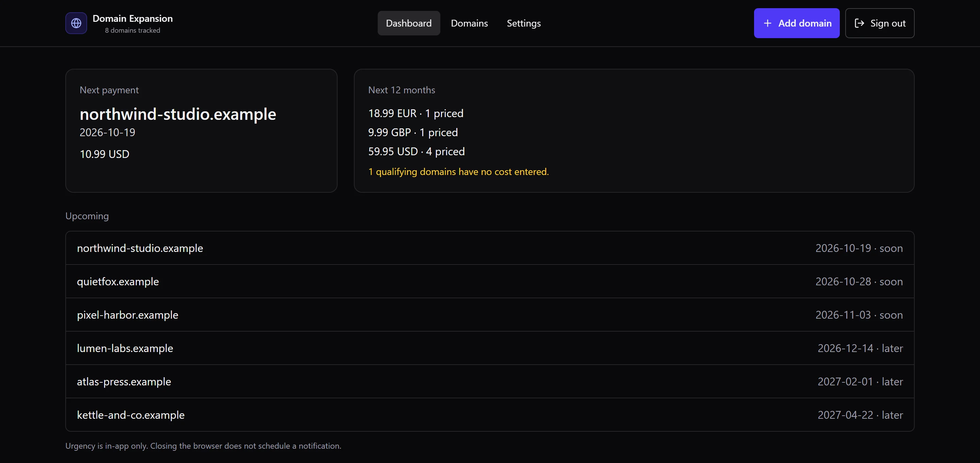Viewport: 980px width, 463px height.
Task: Select the atlas-press.example row
Action: (x=490, y=382)
